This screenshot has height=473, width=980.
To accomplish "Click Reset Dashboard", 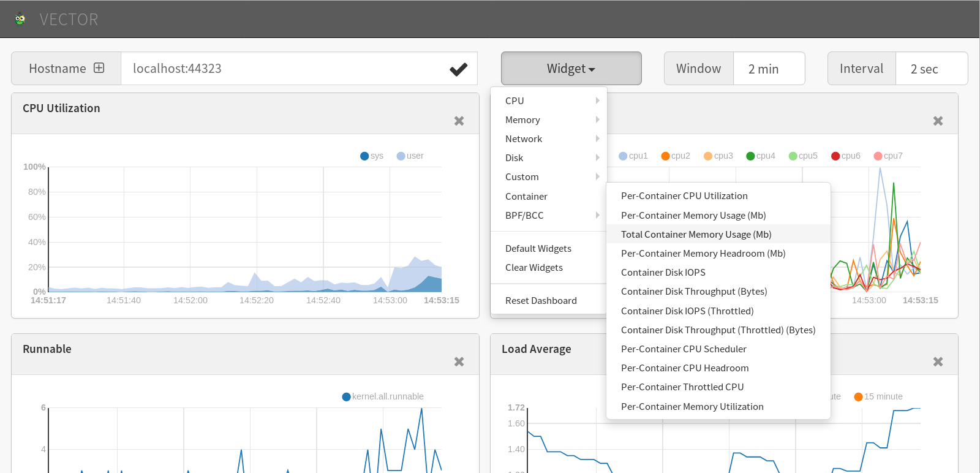I will pyautogui.click(x=541, y=301).
